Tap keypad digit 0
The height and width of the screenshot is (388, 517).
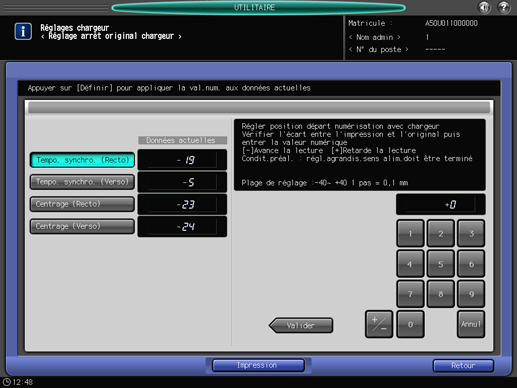(410, 324)
